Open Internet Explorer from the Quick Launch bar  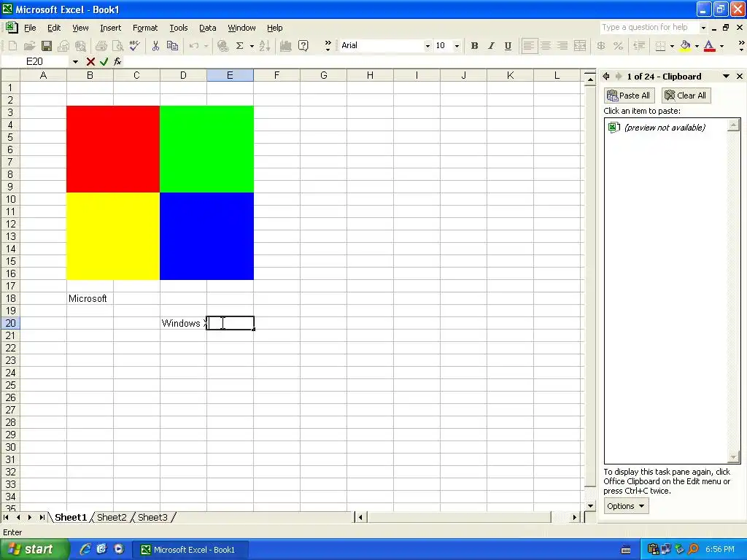pos(85,549)
